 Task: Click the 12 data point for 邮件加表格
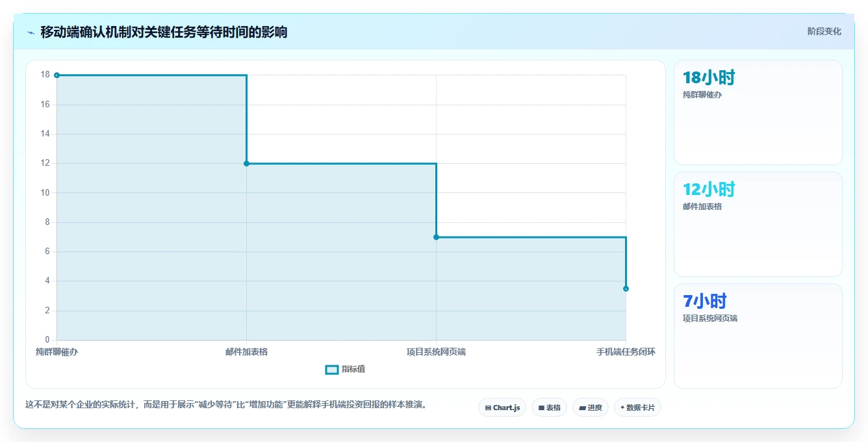246,163
